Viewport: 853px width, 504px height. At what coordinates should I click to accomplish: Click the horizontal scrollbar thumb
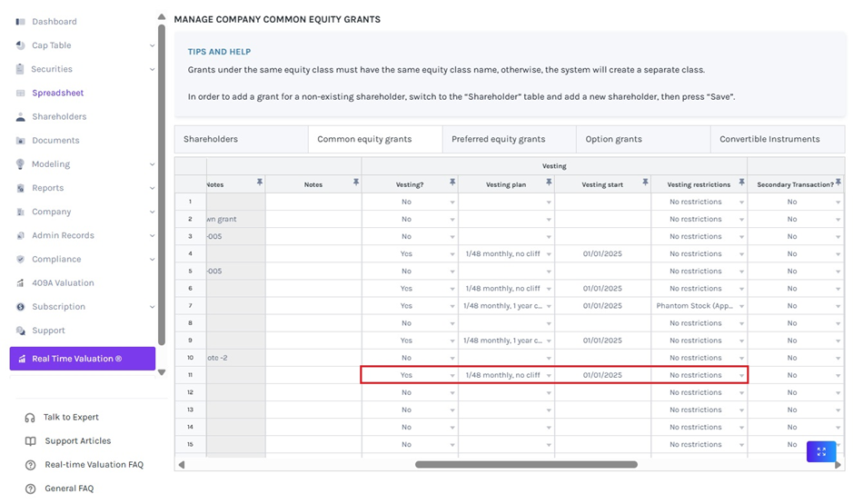click(526, 465)
